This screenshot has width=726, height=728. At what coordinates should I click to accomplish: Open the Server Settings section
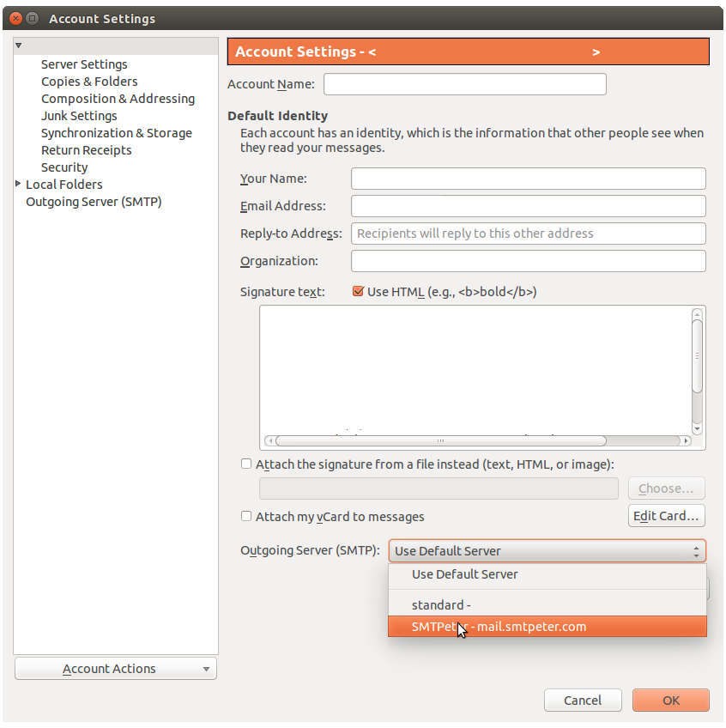point(84,64)
